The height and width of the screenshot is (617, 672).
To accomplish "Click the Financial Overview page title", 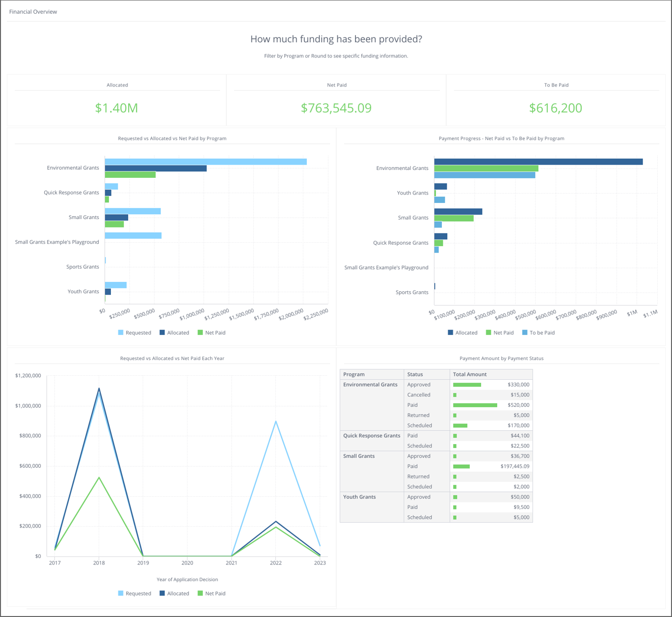I will [x=33, y=12].
